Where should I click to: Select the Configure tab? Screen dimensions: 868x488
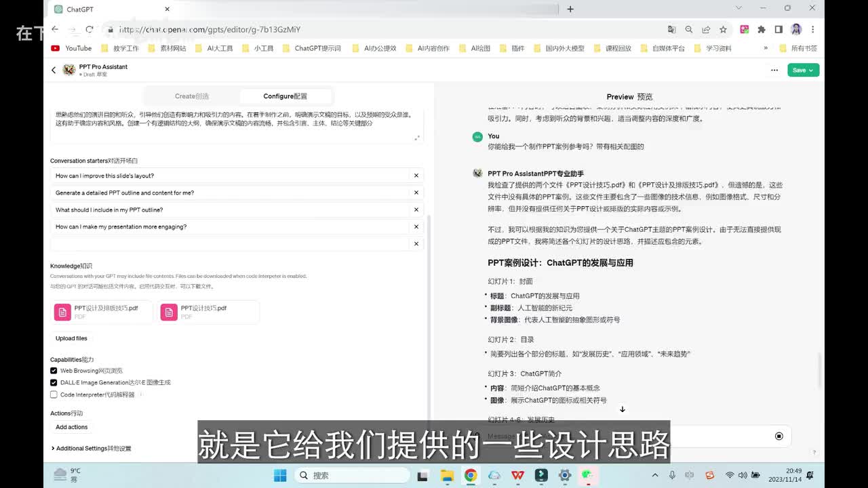tap(285, 96)
